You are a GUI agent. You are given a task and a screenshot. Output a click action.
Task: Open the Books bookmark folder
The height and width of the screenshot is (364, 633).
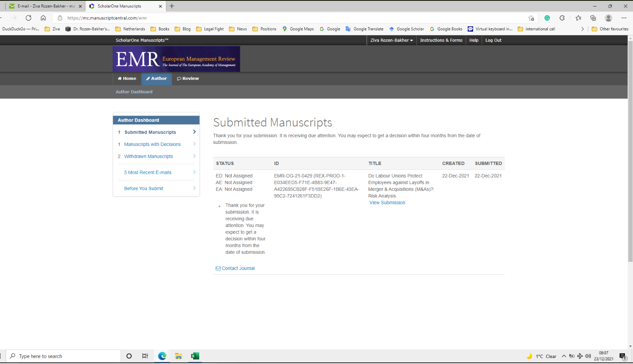[160, 29]
